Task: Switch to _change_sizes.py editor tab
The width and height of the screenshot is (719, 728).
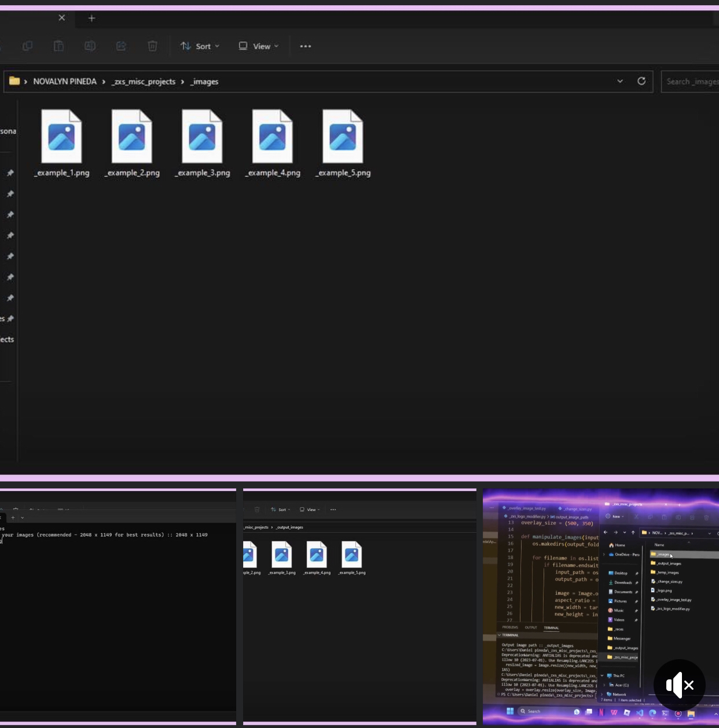Action: pos(575,509)
